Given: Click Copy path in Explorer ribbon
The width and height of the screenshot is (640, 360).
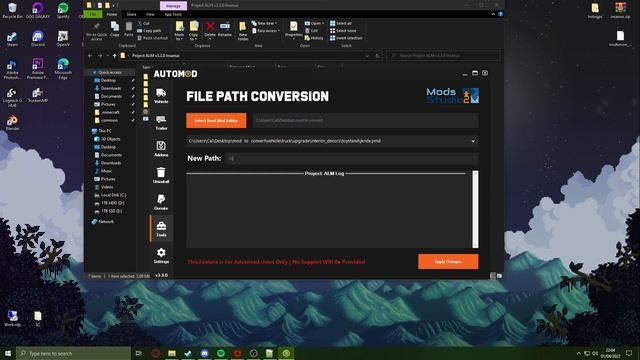Looking at the screenshot, I should (149, 31).
